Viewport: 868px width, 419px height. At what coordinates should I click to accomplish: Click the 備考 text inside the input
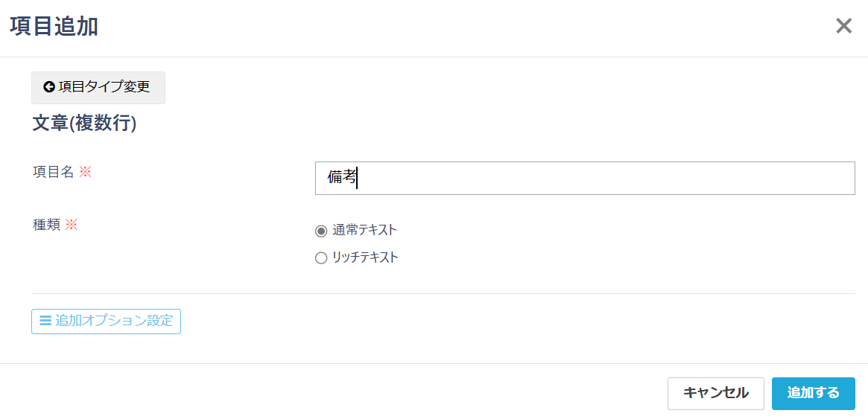(x=341, y=178)
